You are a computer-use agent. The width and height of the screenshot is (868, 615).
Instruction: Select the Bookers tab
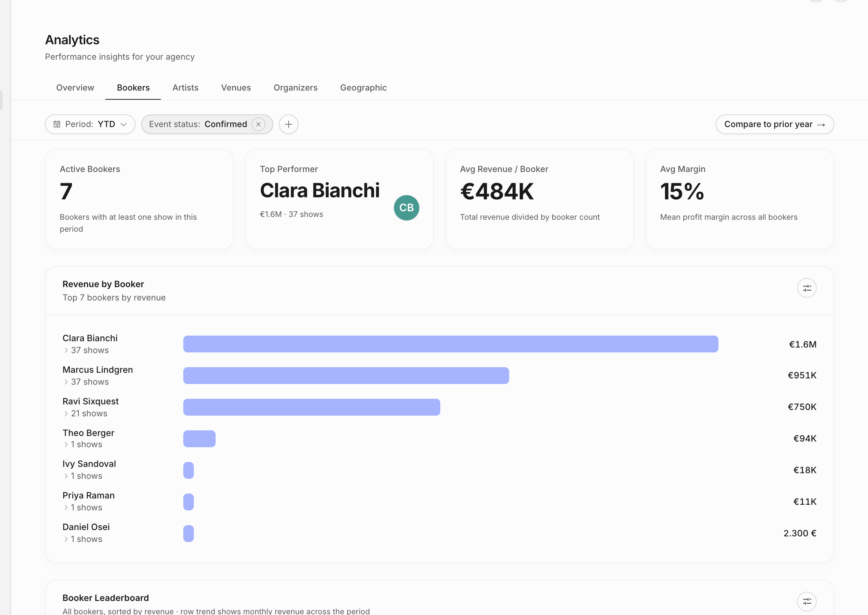click(x=133, y=88)
